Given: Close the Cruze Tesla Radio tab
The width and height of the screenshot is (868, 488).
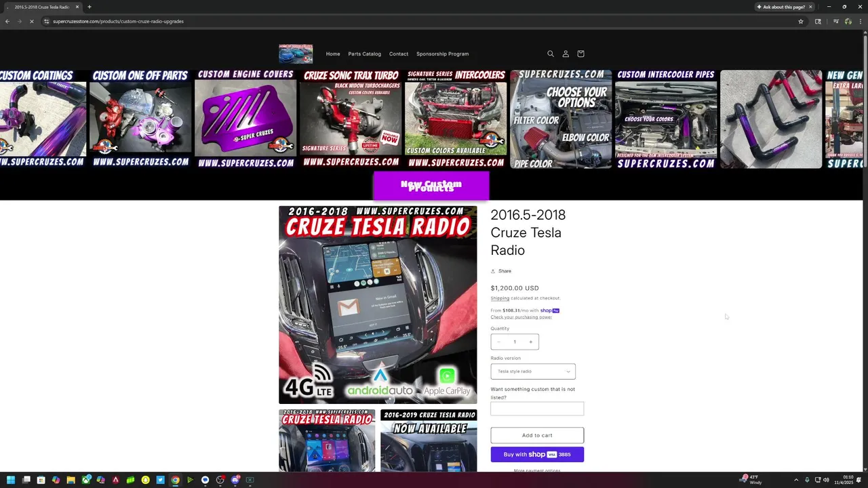Looking at the screenshot, I should pos(77,7).
